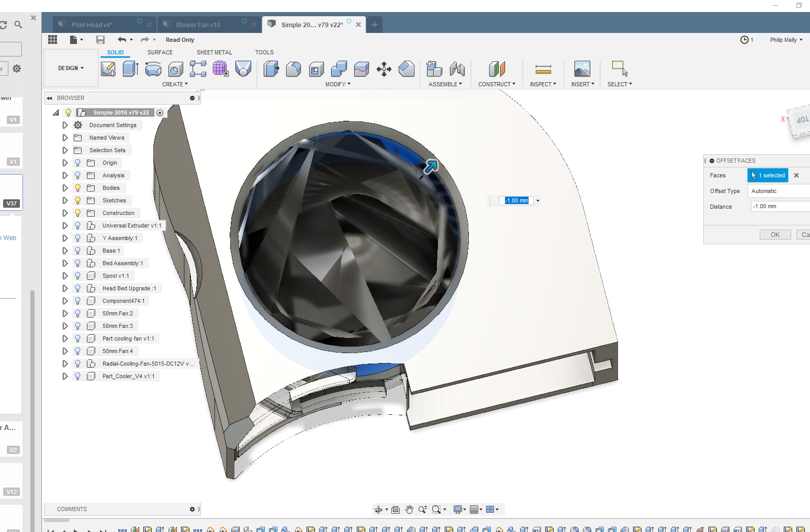Open the distance value dropdown arrow
This screenshot has height=532, width=810.
[537, 200]
